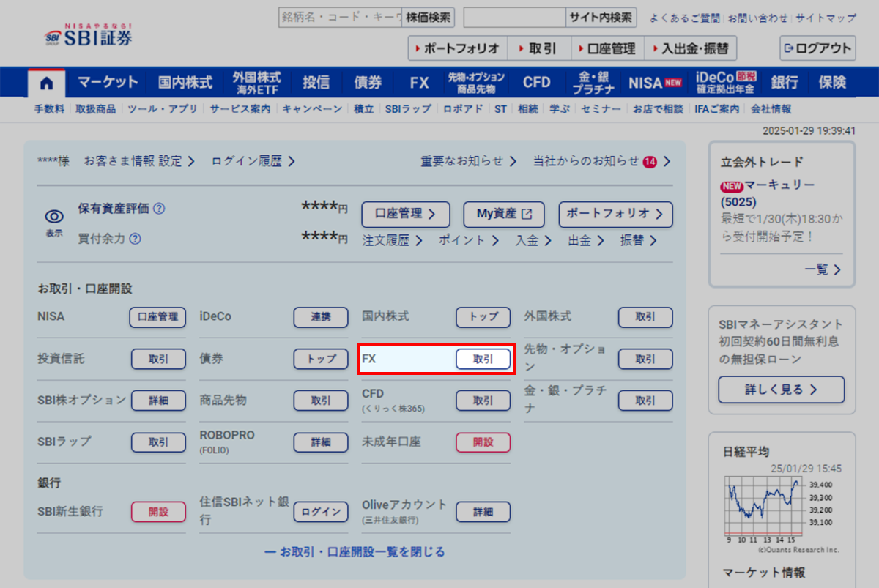879x588 pixels.
Task: Click 債券 トップ button
Action: coord(321,359)
